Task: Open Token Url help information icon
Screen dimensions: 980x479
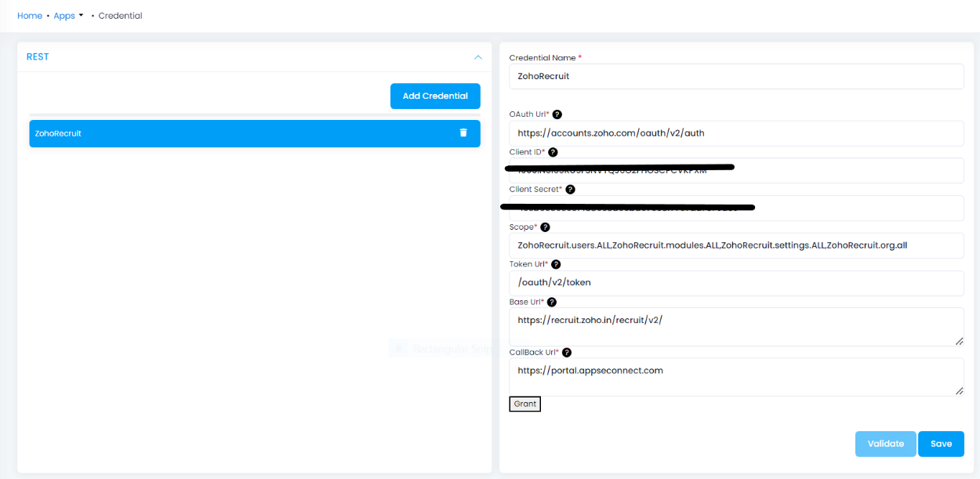Action: 556,264
